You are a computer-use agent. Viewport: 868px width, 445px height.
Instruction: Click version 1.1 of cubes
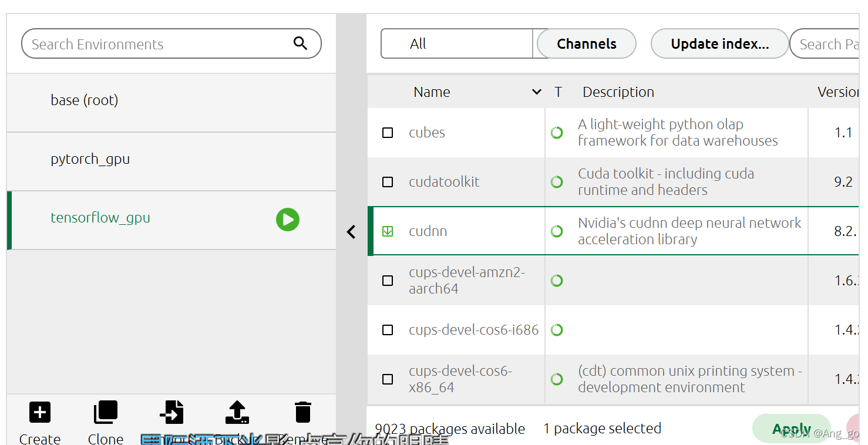point(843,133)
